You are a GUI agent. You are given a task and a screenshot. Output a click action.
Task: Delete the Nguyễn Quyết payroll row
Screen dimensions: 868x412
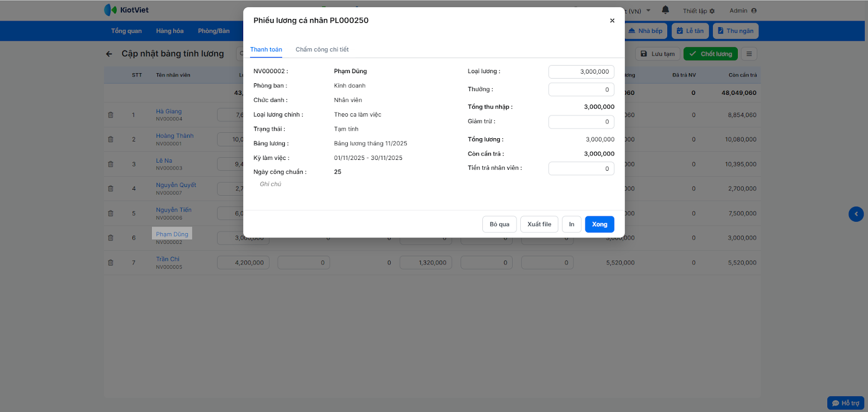[x=111, y=189]
